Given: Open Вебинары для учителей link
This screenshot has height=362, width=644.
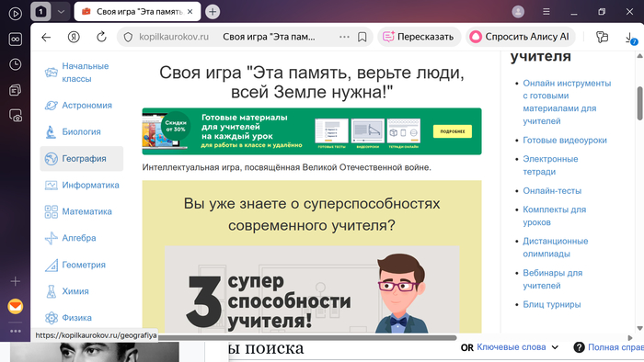Looking at the screenshot, I should (x=552, y=278).
